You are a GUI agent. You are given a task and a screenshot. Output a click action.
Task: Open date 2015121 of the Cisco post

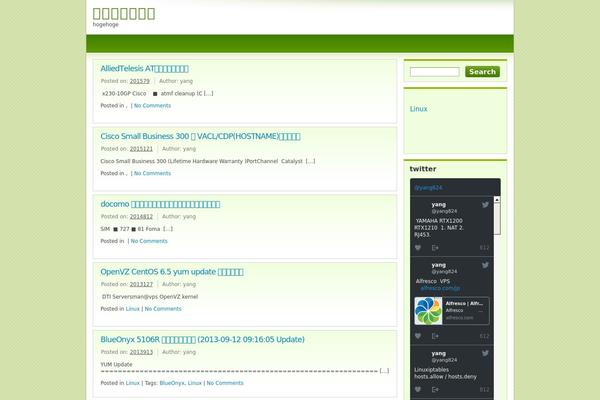pyautogui.click(x=141, y=149)
